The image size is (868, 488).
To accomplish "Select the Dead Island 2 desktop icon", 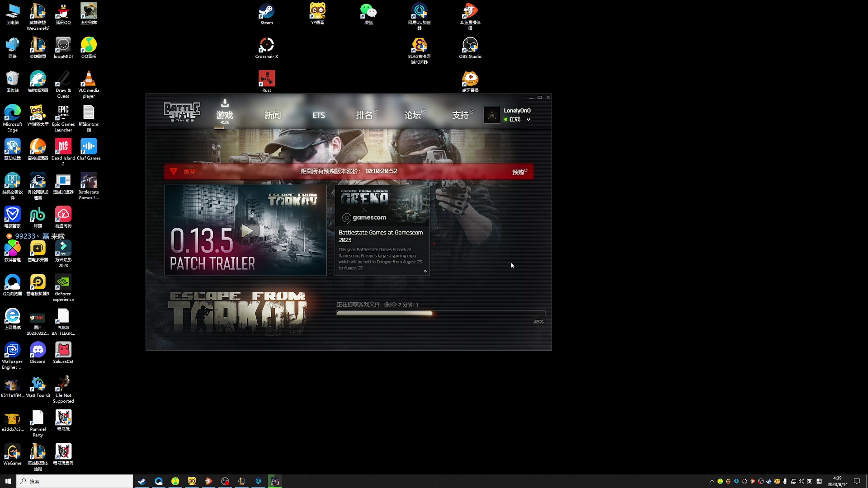I will [63, 152].
